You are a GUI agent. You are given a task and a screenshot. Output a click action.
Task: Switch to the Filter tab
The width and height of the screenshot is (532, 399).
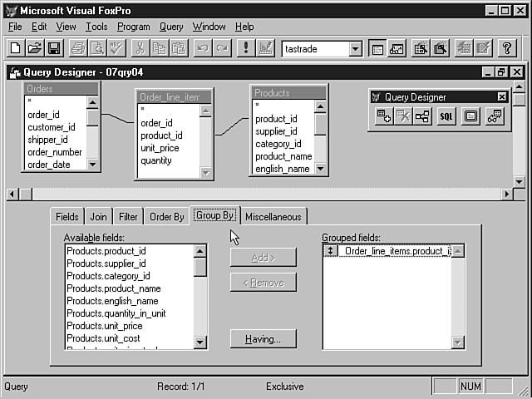(x=127, y=217)
